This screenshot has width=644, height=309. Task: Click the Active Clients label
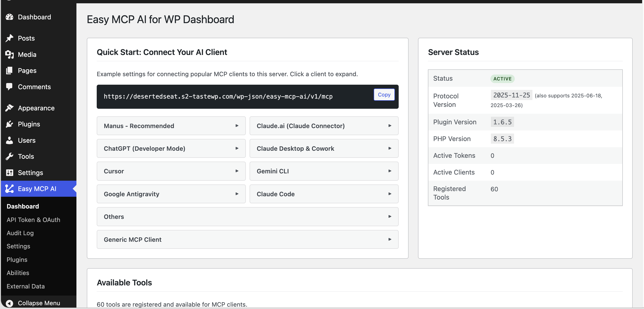[454, 172]
